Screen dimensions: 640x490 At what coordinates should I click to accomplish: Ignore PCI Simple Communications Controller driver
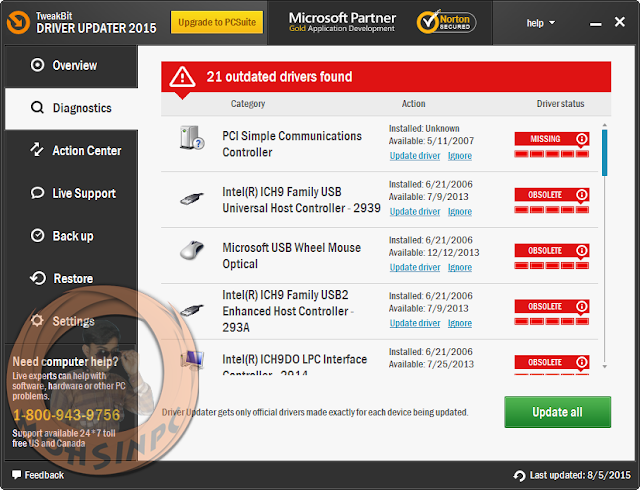pos(460,156)
